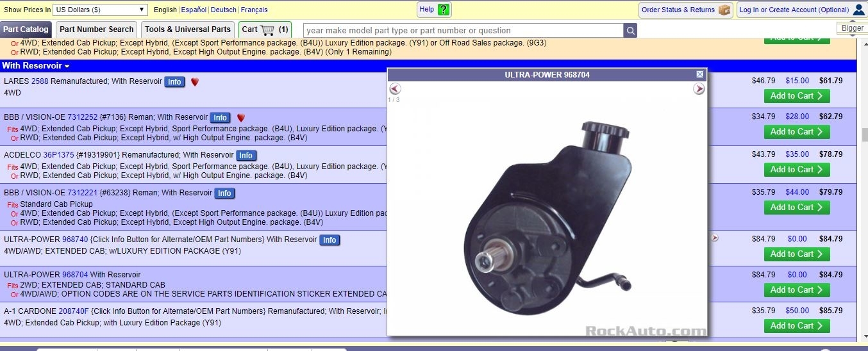Switch language to Français
The width and height of the screenshot is (868, 351).
tap(255, 10)
